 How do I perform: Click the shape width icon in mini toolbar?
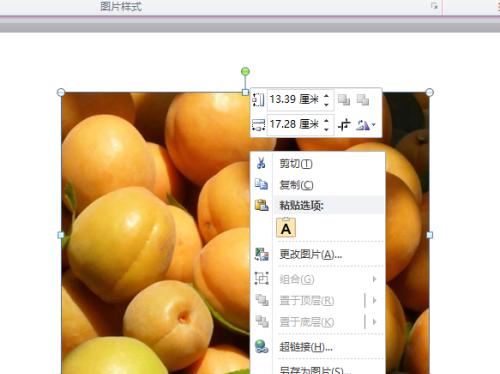pos(258,125)
